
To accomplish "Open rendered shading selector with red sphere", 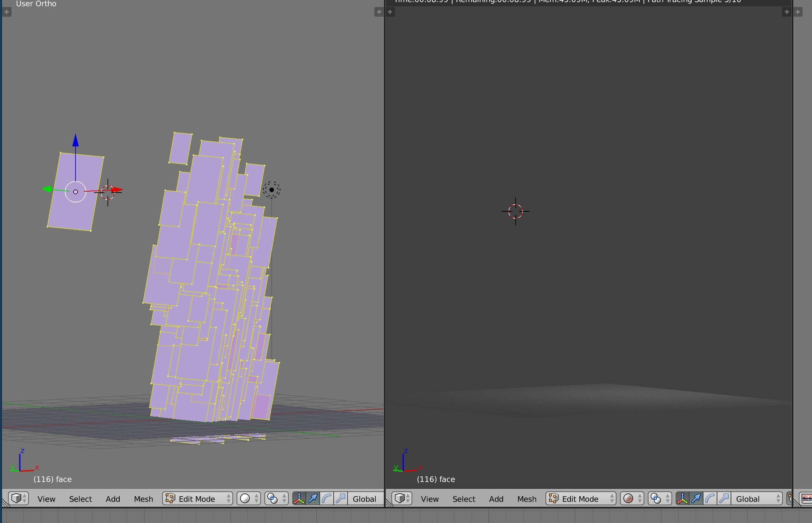I will (632, 498).
